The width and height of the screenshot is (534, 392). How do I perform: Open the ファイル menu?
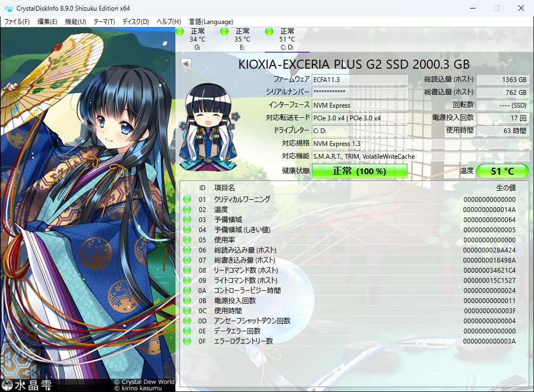13,21
